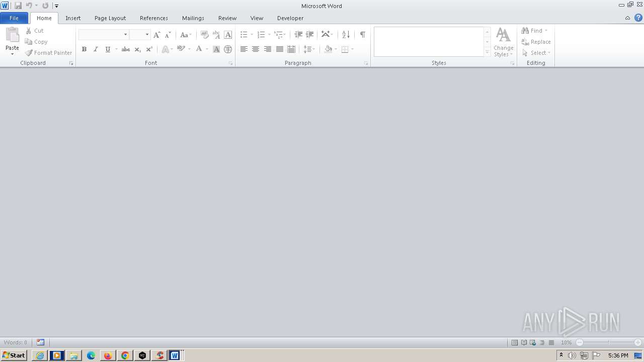644x362 pixels.
Task: Click the Decrease Indent icon
Action: (298, 35)
